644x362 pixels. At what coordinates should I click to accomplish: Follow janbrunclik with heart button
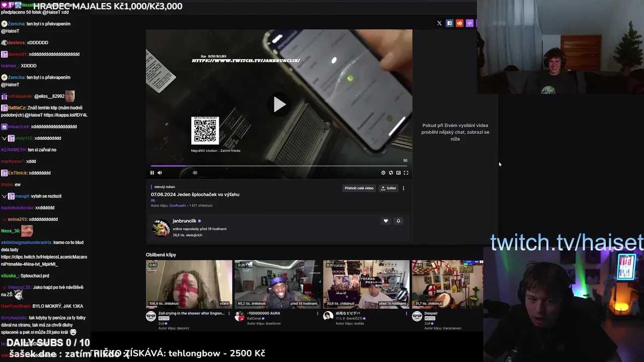386,221
